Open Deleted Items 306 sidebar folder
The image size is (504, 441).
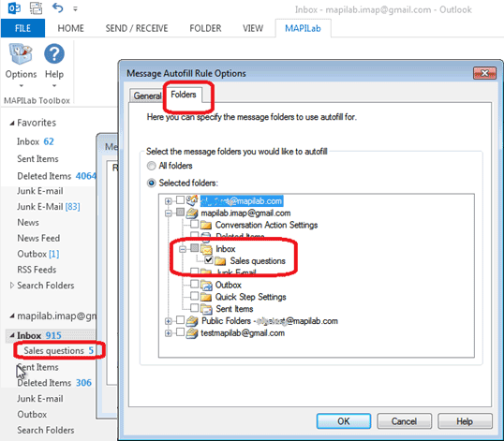pyautogui.click(x=54, y=383)
